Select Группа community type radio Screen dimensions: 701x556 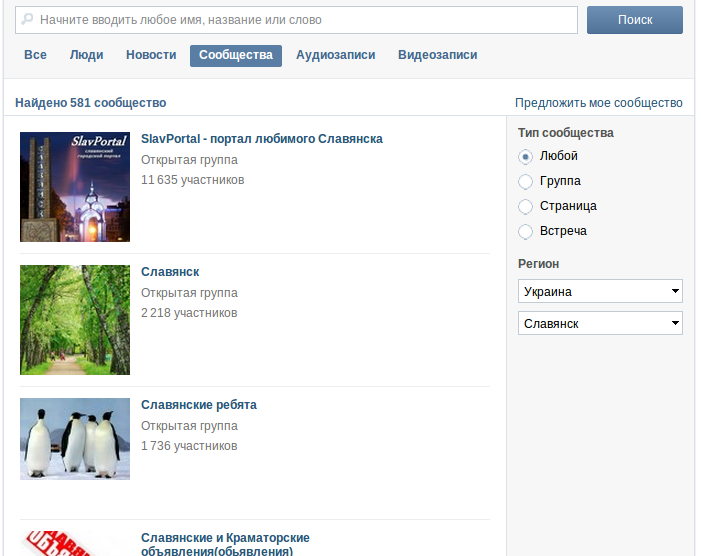coord(525,181)
